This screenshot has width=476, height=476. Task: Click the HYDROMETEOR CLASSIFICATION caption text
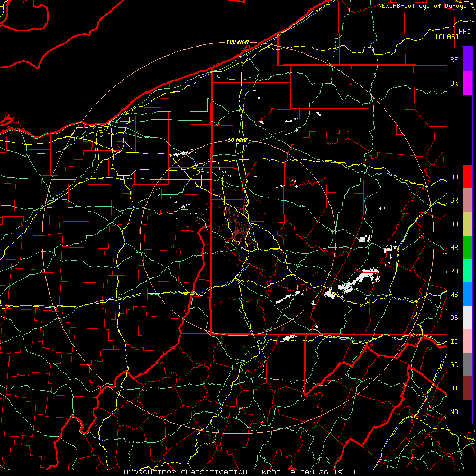[x=186, y=472]
